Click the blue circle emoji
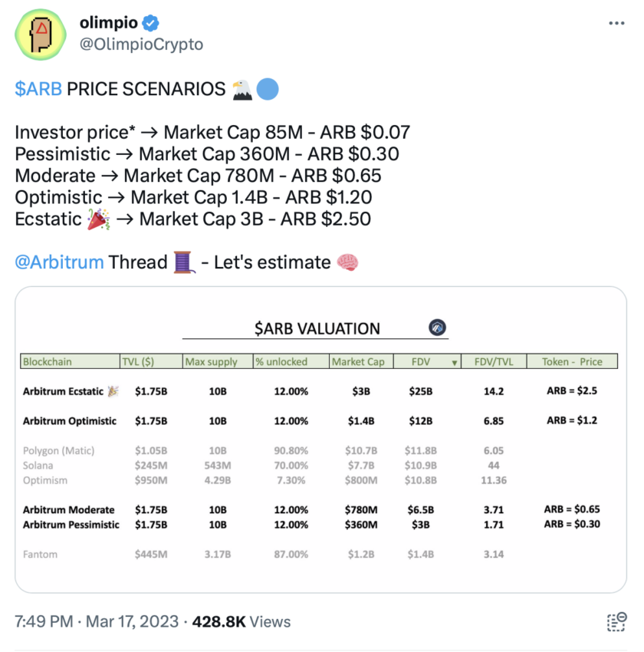644x652 pixels. coord(268,90)
